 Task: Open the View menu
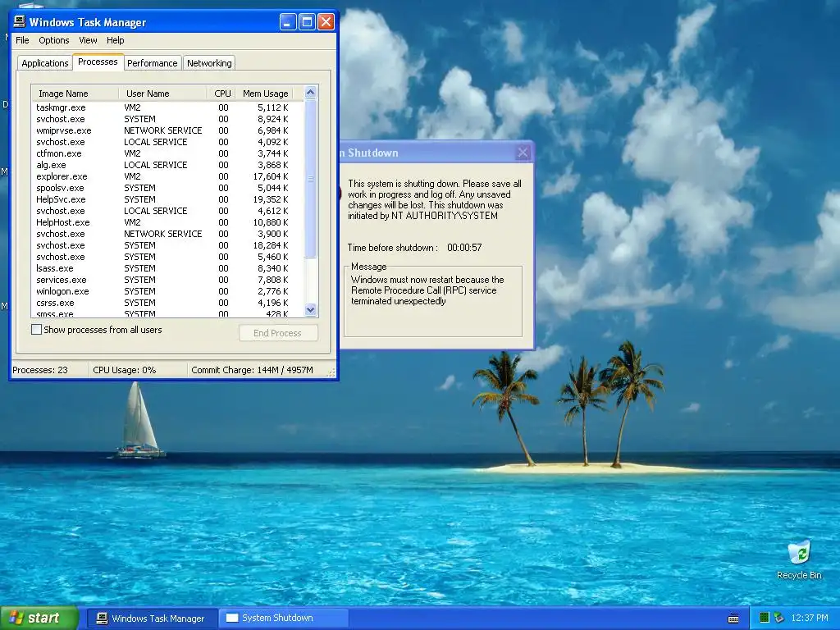pos(88,40)
